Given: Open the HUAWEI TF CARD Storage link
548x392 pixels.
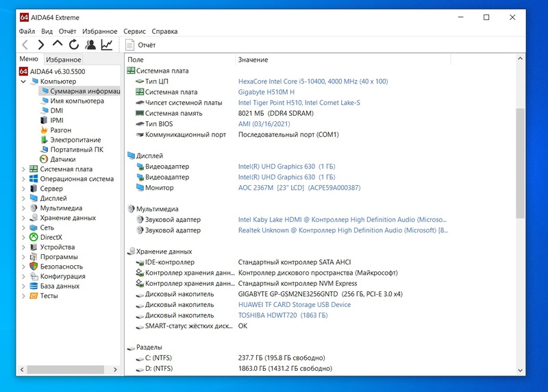Looking at the screenshot, I should coord(295,304).
